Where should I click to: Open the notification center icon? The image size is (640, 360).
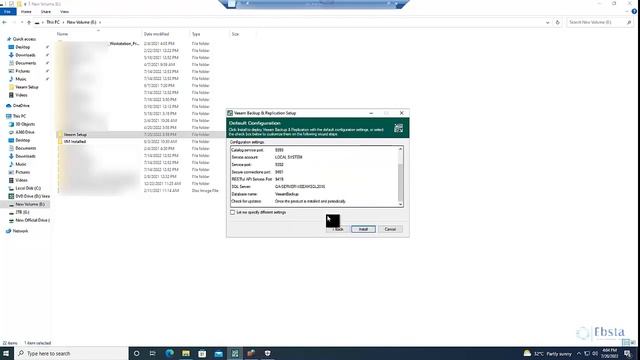pos(628,353)
